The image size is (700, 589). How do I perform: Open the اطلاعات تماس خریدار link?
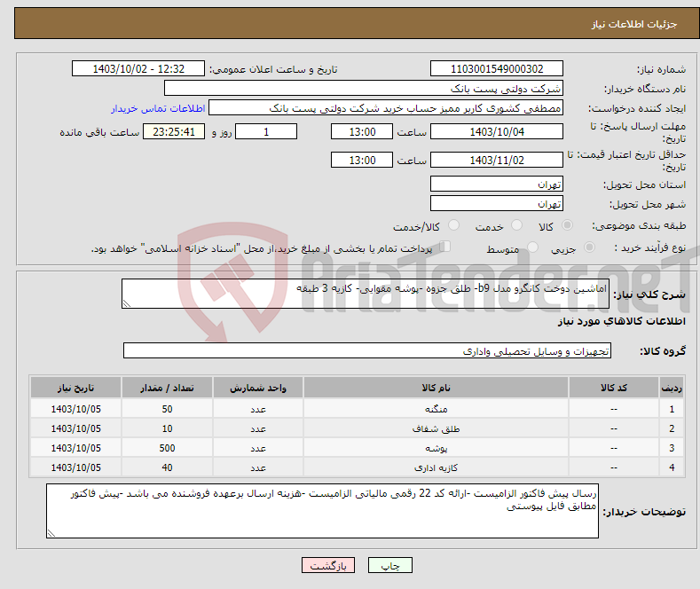(x=158, y=108)
